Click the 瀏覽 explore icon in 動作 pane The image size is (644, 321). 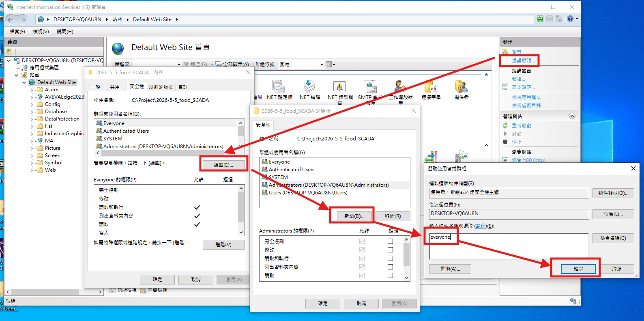point(505,52)
